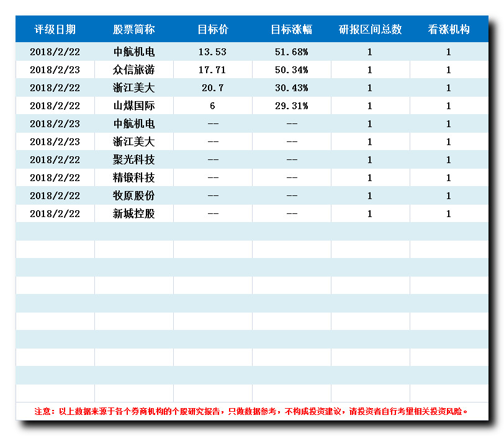
Task: Click target price 20.7
Action: pyautogui.click(x=212, y=88)
